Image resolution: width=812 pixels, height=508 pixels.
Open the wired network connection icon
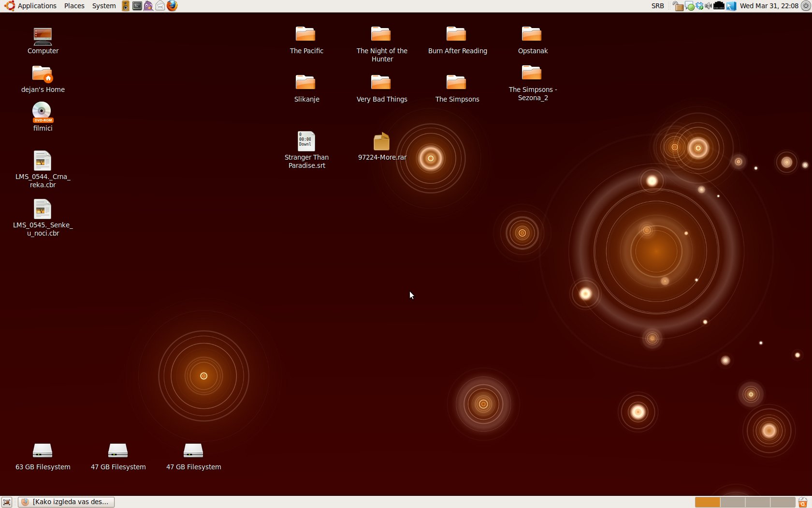pyautogui.click(x=719, y=6)
